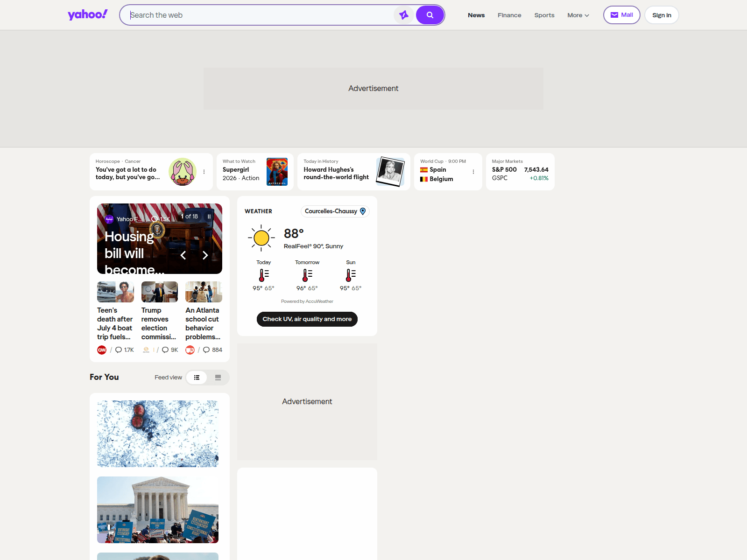Pause the top stories carousel
747x560 pixels.
(209, 217)
